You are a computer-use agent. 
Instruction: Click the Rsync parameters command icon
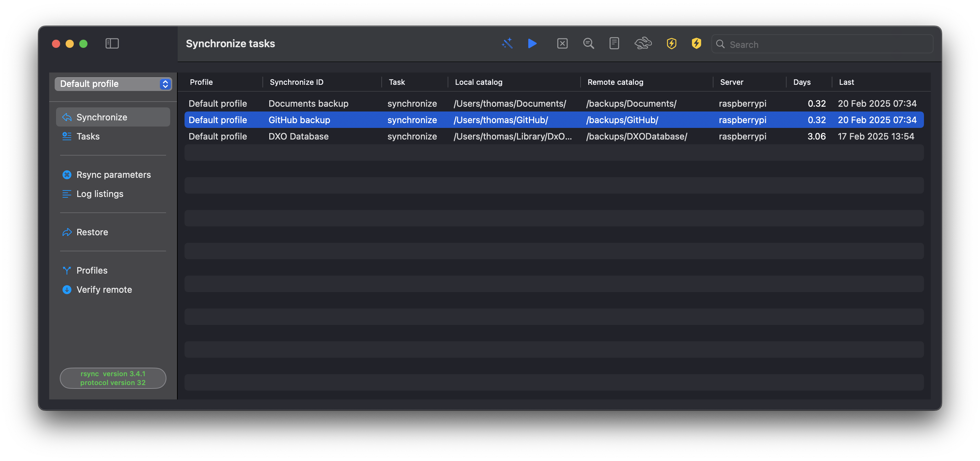[67, 175]
